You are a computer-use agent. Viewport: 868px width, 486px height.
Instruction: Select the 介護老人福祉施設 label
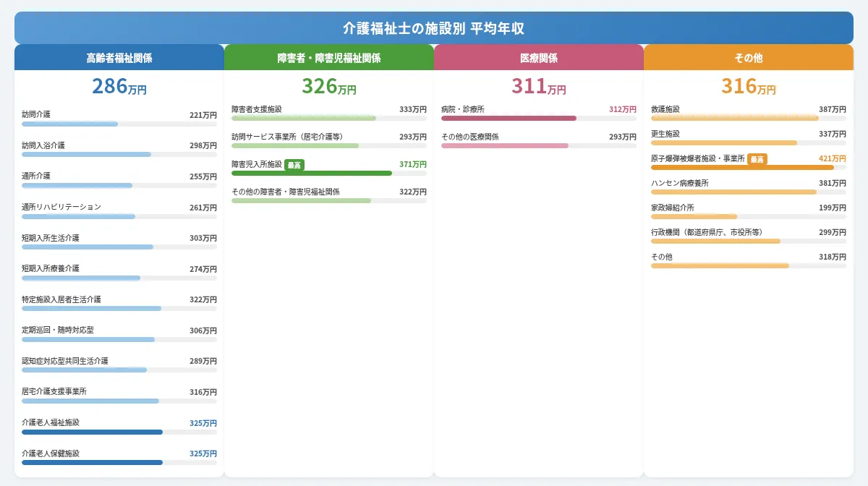tap(51, 422)
